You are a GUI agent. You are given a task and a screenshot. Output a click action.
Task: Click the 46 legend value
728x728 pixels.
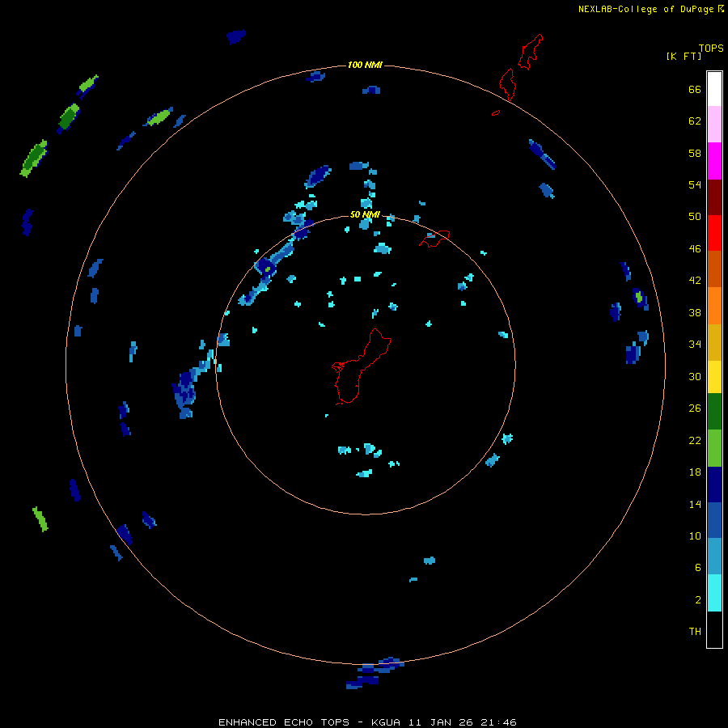[x=695, y=248]
